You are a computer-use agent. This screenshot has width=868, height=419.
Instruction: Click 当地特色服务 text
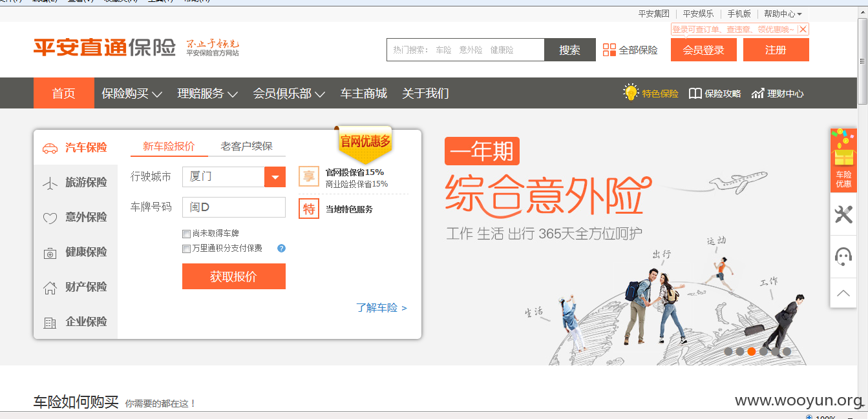[349, 209]
